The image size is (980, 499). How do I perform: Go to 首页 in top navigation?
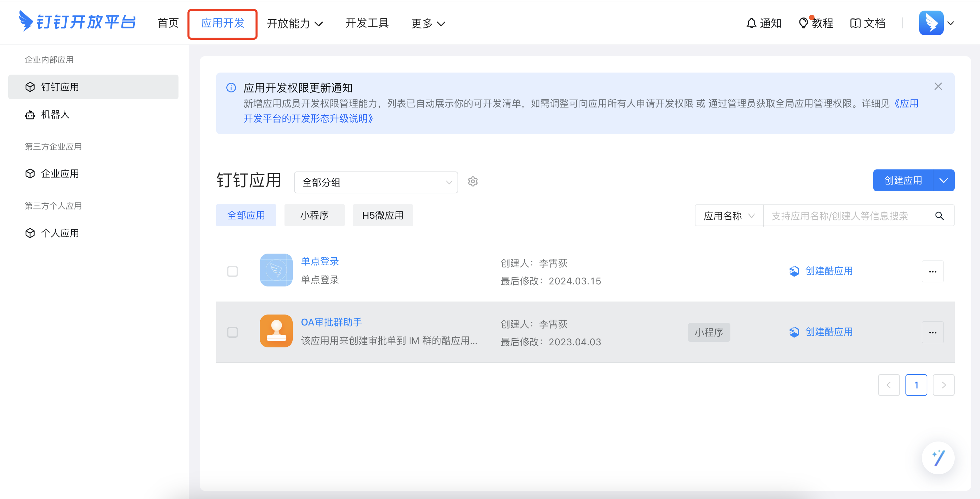tap(168, 23)
